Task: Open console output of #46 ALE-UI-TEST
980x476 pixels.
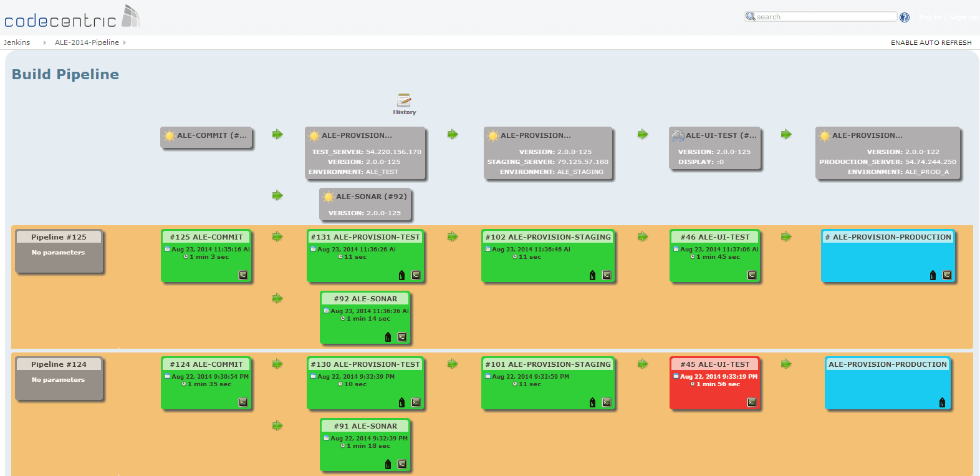Action: pos(752,275)
